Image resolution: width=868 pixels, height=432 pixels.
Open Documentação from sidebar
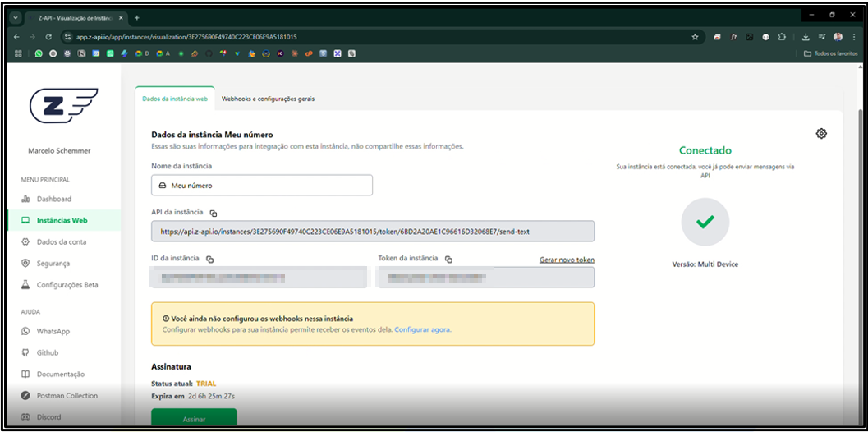[x=60, y=375]
